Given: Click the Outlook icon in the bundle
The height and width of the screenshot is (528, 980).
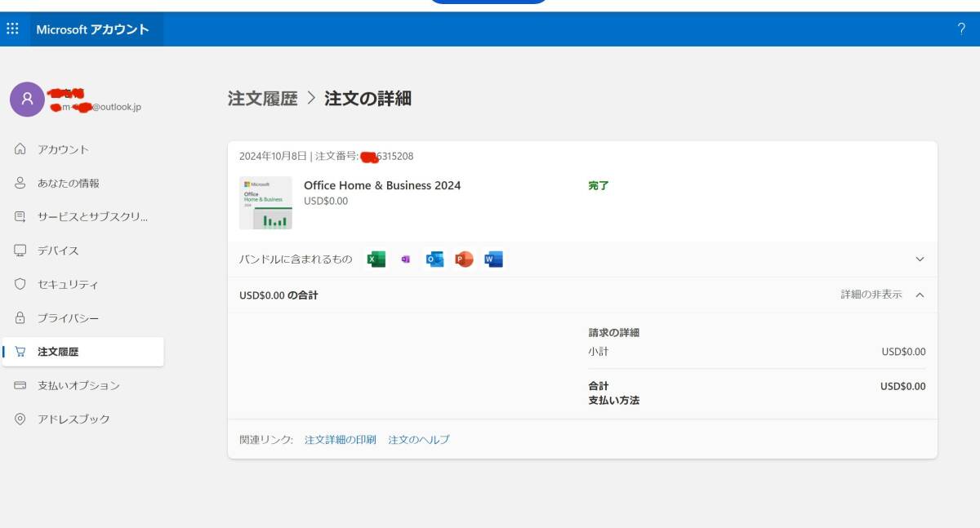Looking at the screenshot, I should pyautogui.click(x=434, y=260).
